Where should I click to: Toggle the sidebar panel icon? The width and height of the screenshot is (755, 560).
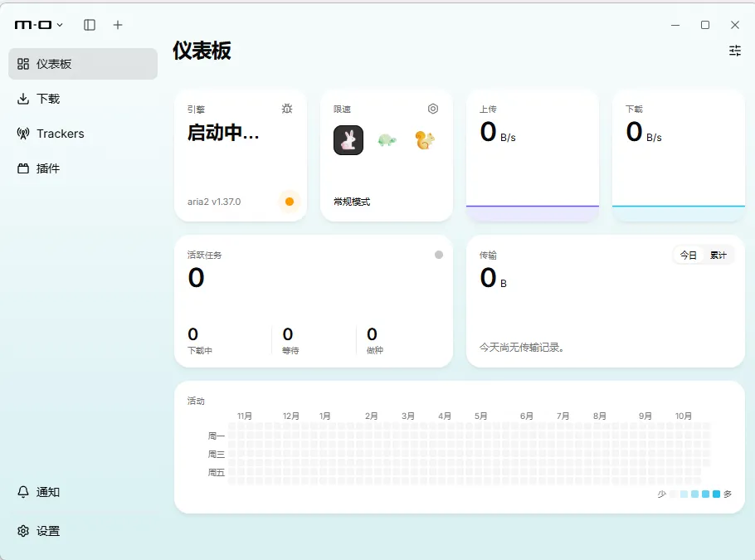90,25
